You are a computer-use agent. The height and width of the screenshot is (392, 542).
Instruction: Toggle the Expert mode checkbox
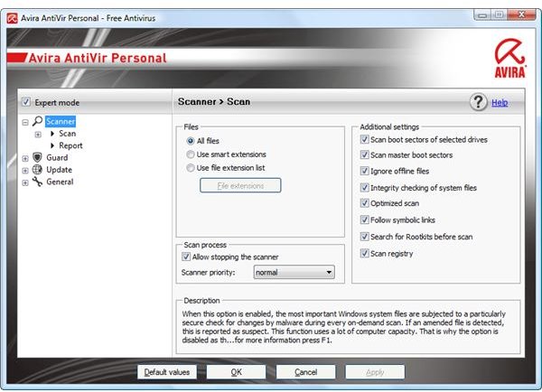point(26,102)
